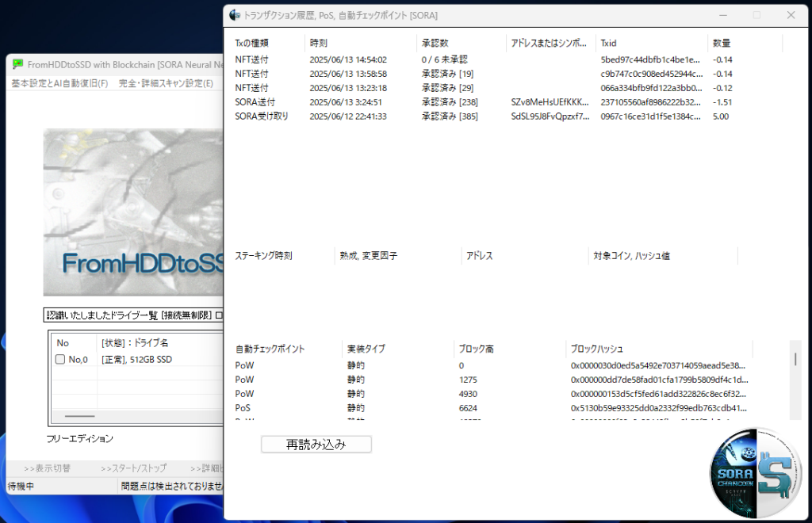812x523 pixels.
Task: Select the PoW checkpoint at block 1275
Action: (x=492, y=380)
